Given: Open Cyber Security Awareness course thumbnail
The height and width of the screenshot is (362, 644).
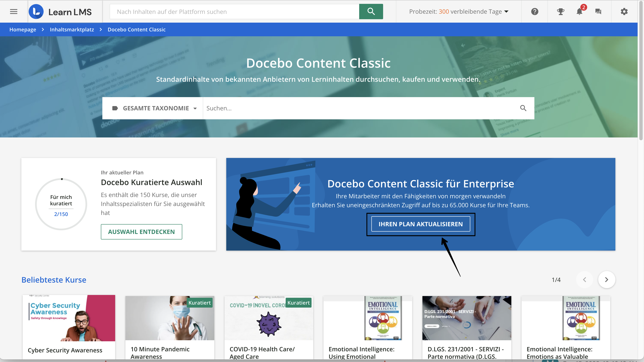Looking at the screenshot, I should pyautogui.click(x=69, y=318).
